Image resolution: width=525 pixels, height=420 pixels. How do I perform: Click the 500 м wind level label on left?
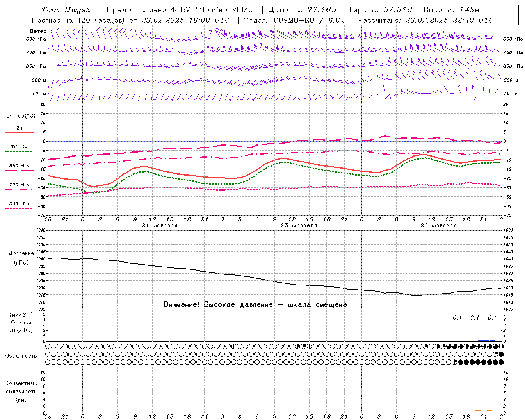pos(39,80)
